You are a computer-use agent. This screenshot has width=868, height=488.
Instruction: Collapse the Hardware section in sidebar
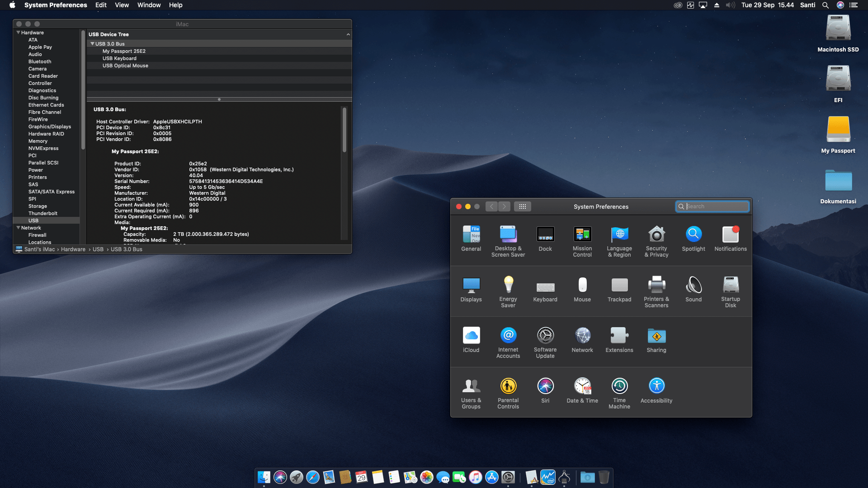pyautogui.click(x=18, y=32)
